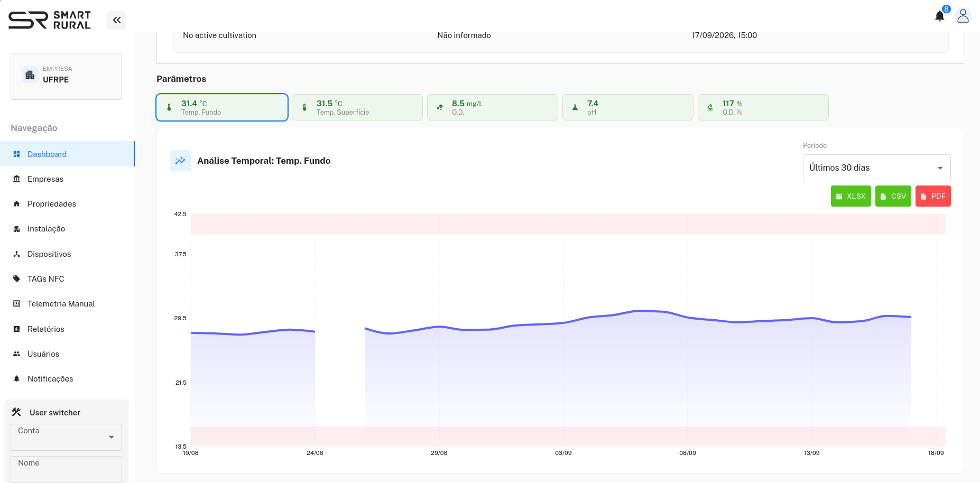
Task: Open the Período dropdown Últimos 30 dias
Action: (876, 168)
